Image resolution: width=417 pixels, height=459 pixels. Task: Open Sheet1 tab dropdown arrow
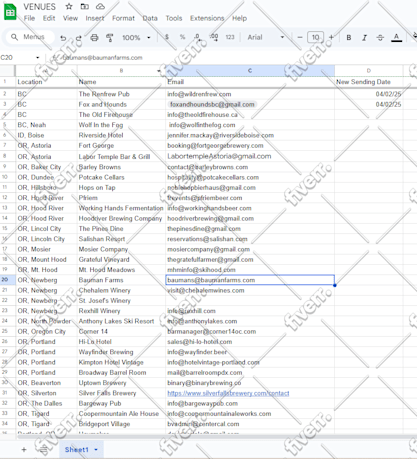pos(96,450)
